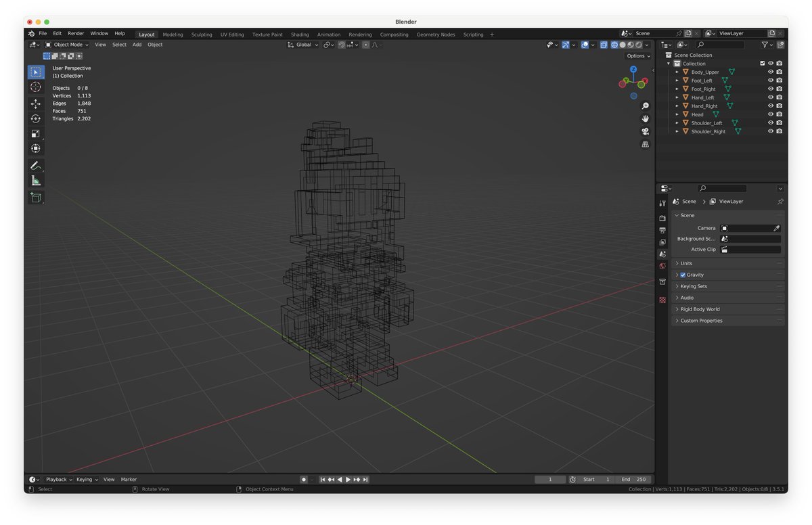Screen dimensions: 812x525
Task: Uncheck the Gravity checkbox
Action: [683, 275]
